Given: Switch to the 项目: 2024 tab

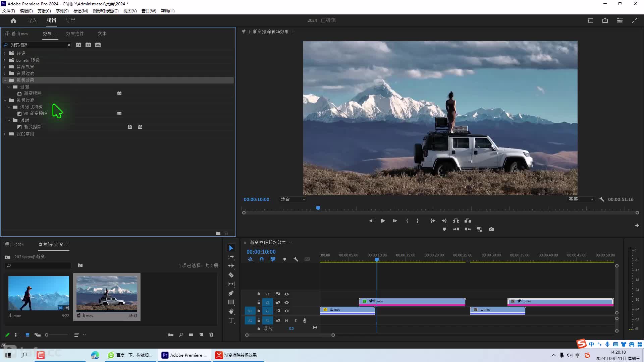Looking at the screenshot, I should [x=14, y=244].
